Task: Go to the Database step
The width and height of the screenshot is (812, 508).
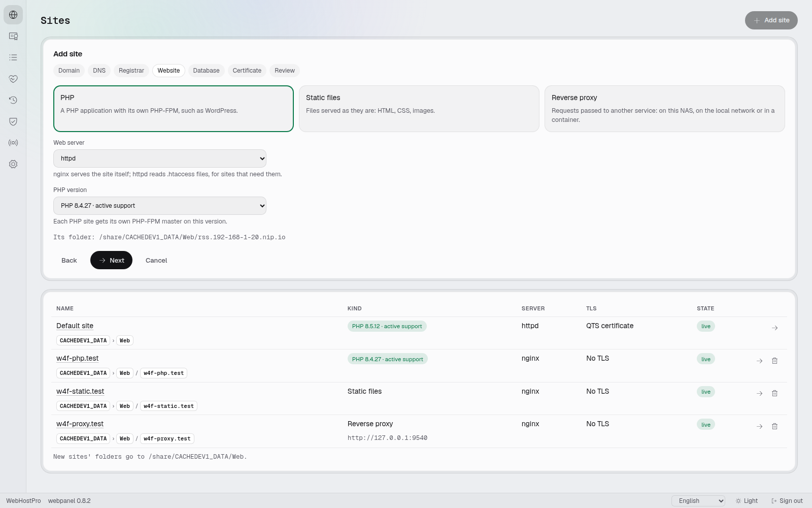Action: click(207, 71)
